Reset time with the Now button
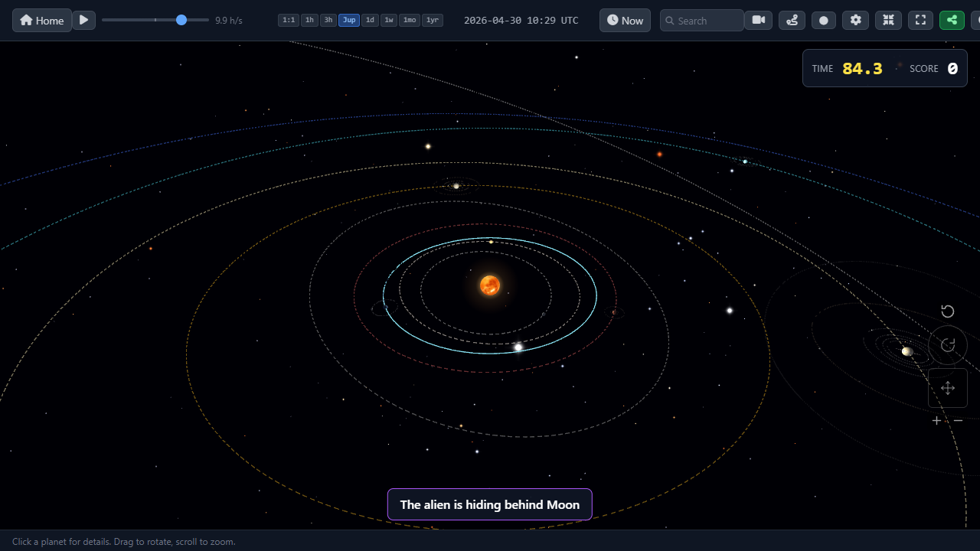The height and width of the screenshot is (551, 980). point(625,21)
